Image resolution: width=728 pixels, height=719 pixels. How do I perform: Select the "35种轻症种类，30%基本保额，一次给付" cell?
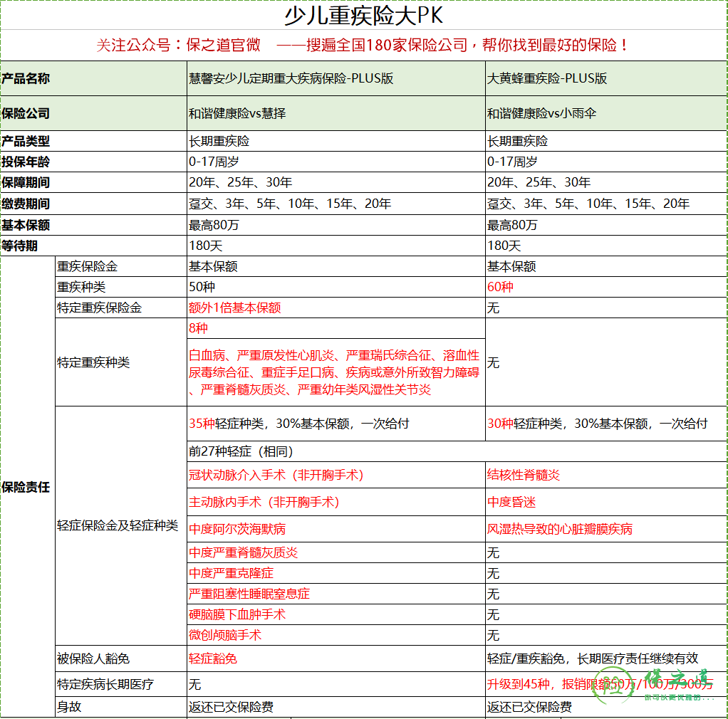pos(336,424)
